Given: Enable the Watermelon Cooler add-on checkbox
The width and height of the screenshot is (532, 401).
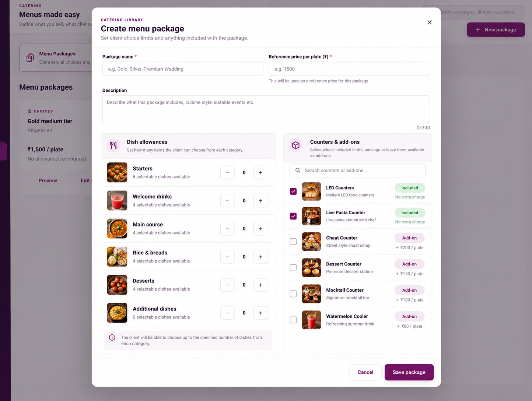Looking at the screenshot, I should pos(293,320).
